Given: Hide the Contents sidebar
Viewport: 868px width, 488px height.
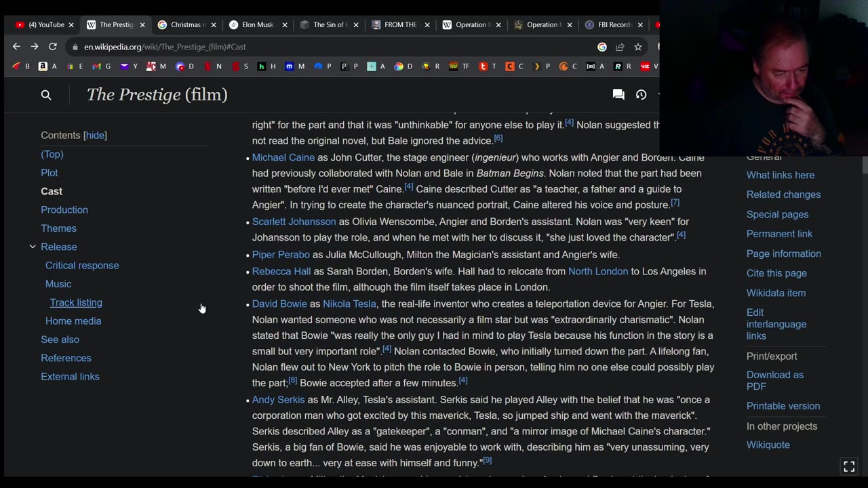Looking at the screenshot, I should [x=95, y=135].
